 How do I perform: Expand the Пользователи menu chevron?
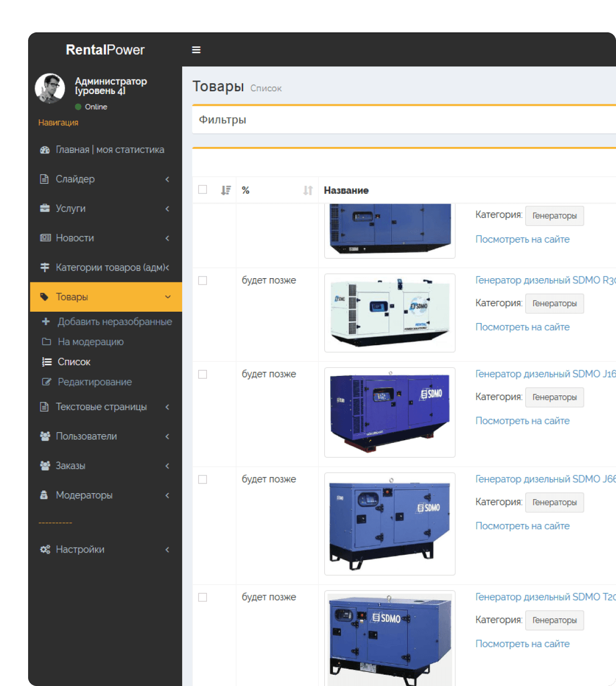168,436
